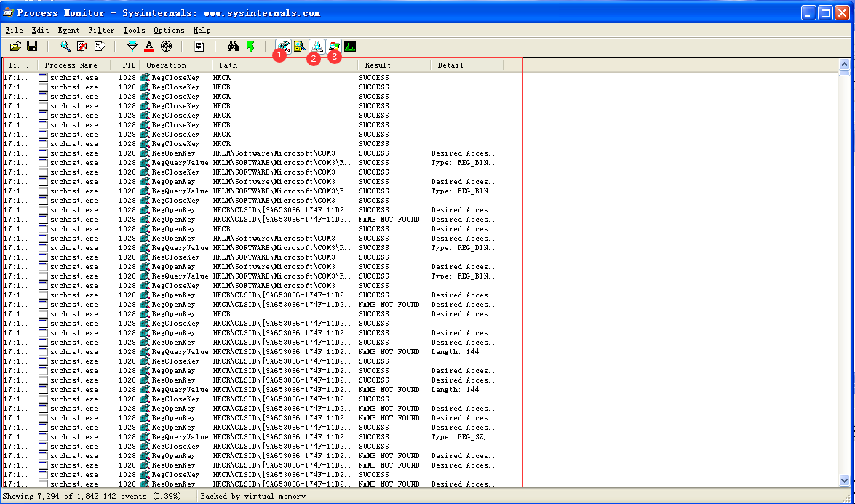
Task: Open the Options menu
Action: tap(169, 30)
